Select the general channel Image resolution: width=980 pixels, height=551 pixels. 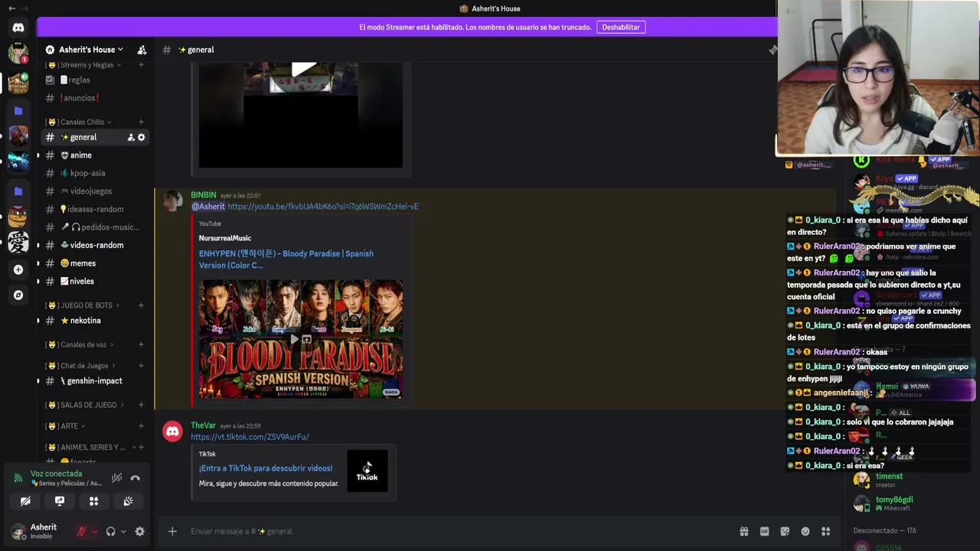(95, 138)
